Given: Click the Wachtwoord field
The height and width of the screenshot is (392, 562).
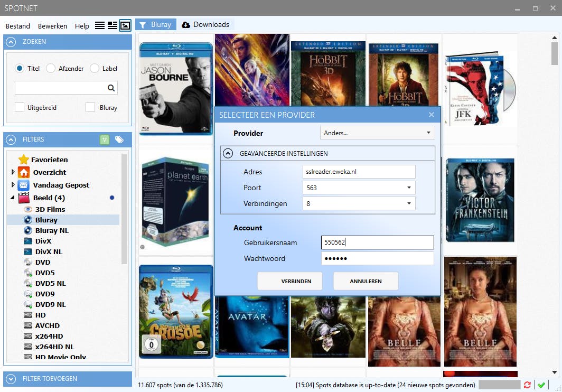Looking at the screenshot, I should point(378,258).
